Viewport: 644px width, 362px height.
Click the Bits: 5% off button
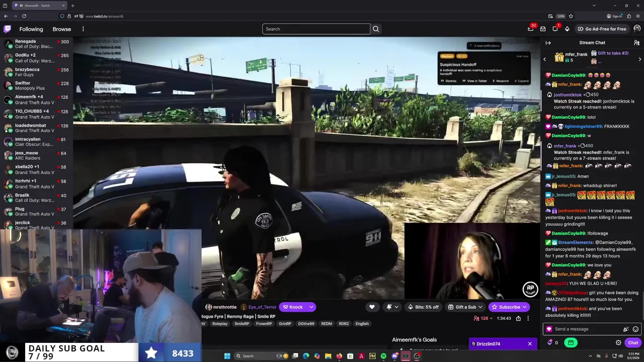[423, 307]
